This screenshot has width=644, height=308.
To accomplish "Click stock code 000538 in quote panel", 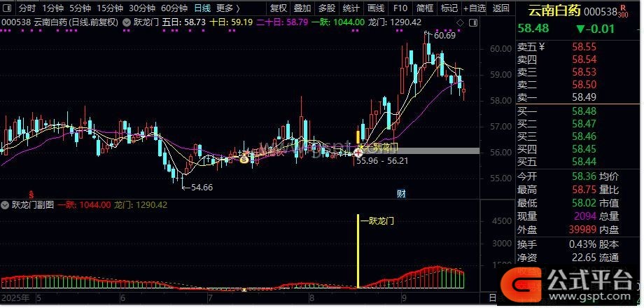I will pyautogui.click(x=600, y=12).
